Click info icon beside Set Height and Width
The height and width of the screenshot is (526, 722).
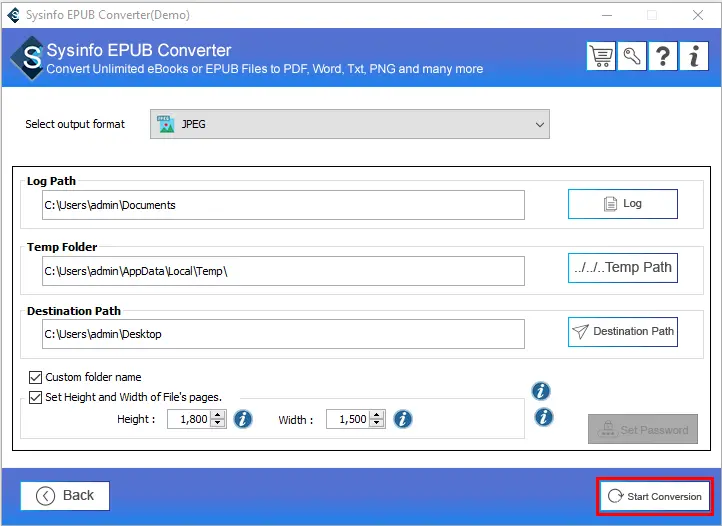pyautogui.click(x=541, y=416)
